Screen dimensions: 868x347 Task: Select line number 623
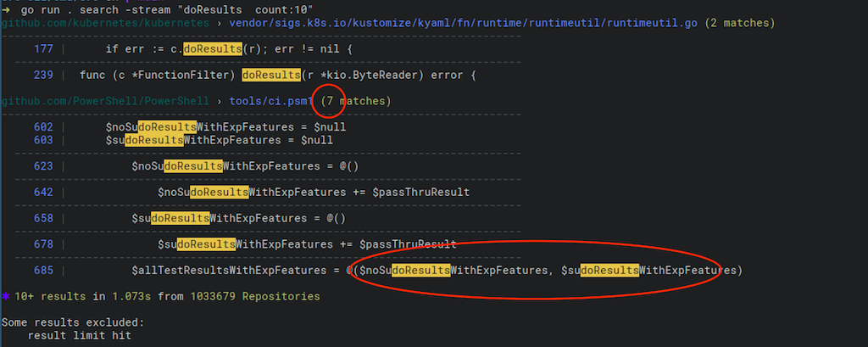[43, 166]
